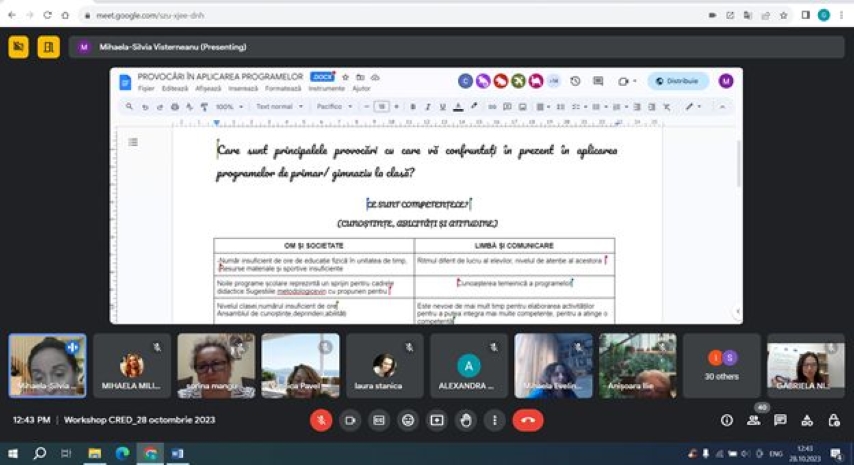Image resolution: width=854 pixels, height=465 pixels.
Task: Open the 30 others participants tile
Action: pos(722,366)
